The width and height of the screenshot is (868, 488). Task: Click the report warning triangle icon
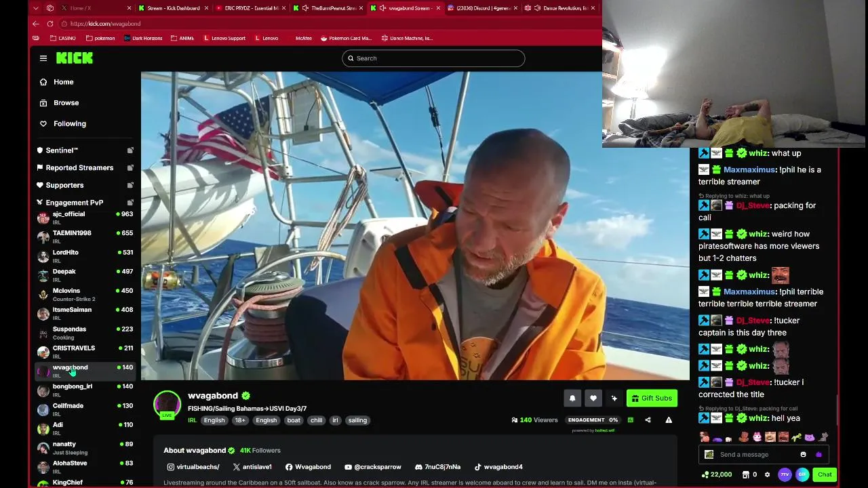[x=669, y=420]
